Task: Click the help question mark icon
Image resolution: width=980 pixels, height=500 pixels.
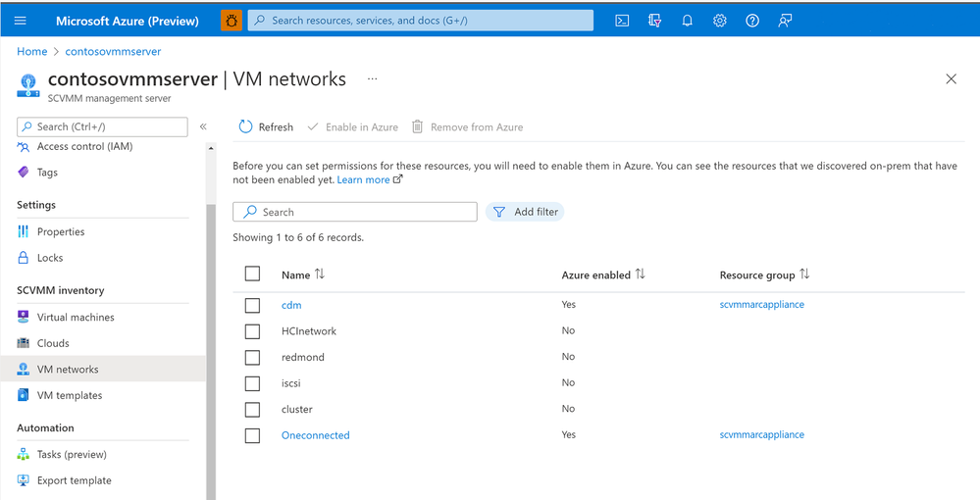Action: tap(752, 21)
